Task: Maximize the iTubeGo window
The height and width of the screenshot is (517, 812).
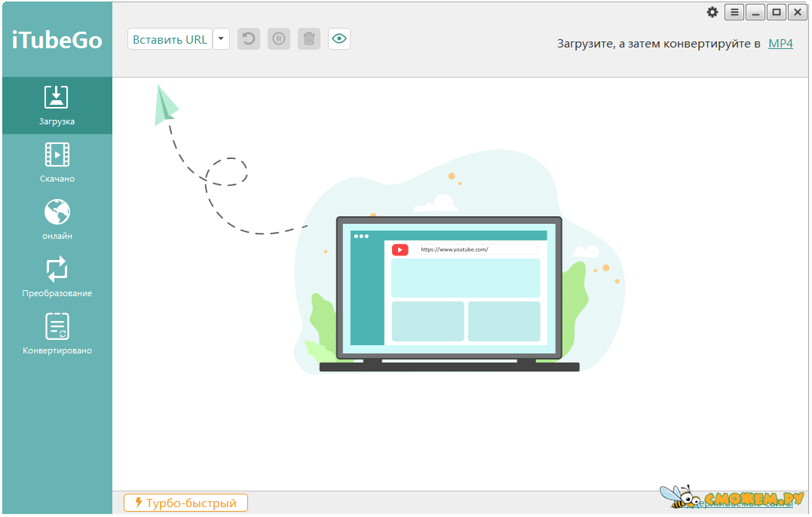Action: click(777, 12)
